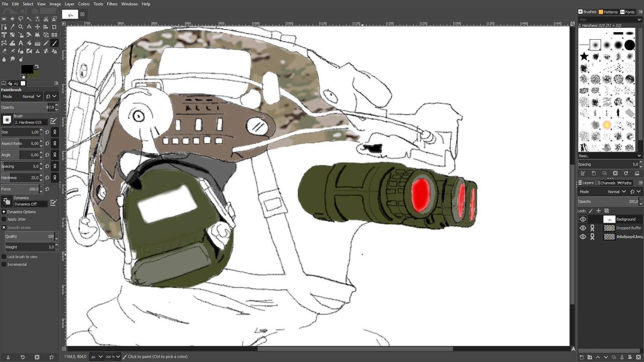Select the Zoom tool
644x362 pixels.
tap(20, 26)
